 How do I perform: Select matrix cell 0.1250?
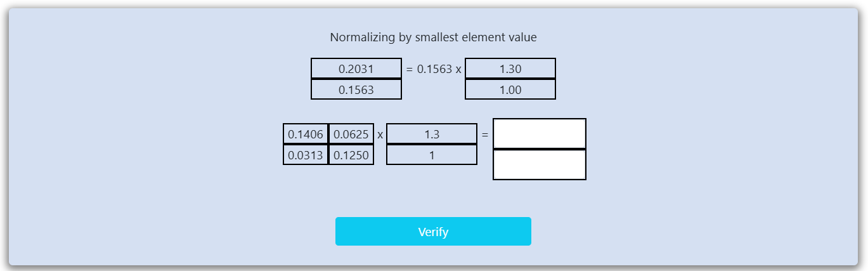tap(351, 155)
